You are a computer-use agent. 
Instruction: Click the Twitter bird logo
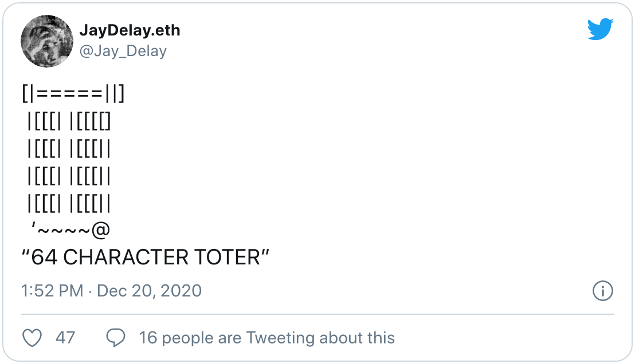pos(600,29)
